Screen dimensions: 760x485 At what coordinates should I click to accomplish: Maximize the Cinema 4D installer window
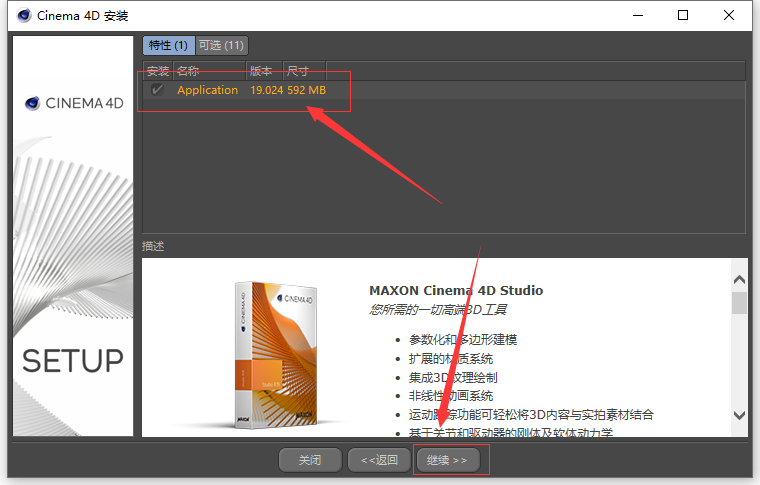click(683, 16)
